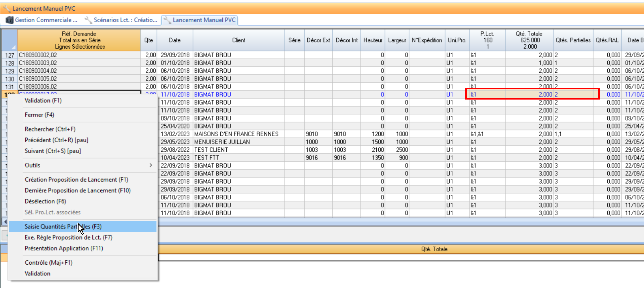The height and width of the screenshot is (288, 644).
Task: Choose Présentation Application (F11)
Action: pyautogui.click(x=64, y=248)
